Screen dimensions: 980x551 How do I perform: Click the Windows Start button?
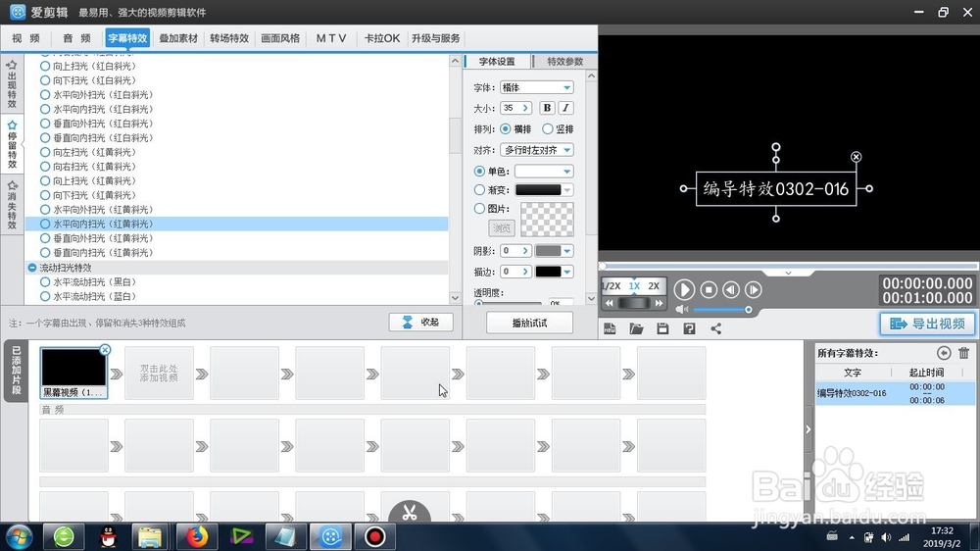point(20,536)
